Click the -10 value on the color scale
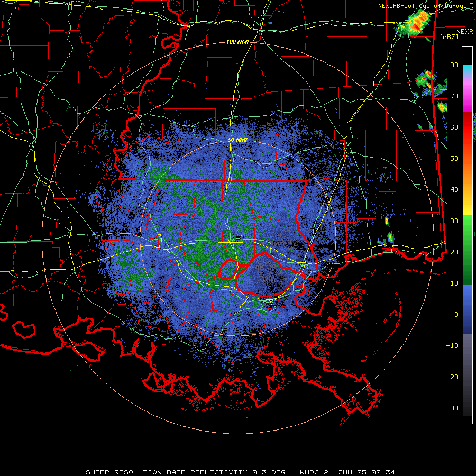The image size is (476, 476). point(452,345)
